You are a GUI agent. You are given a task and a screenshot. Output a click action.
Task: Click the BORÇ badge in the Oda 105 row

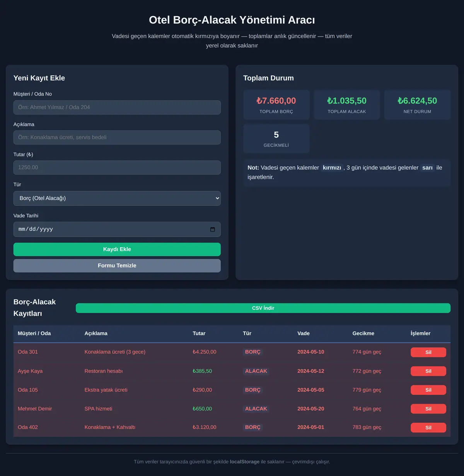tap(253, 390)
